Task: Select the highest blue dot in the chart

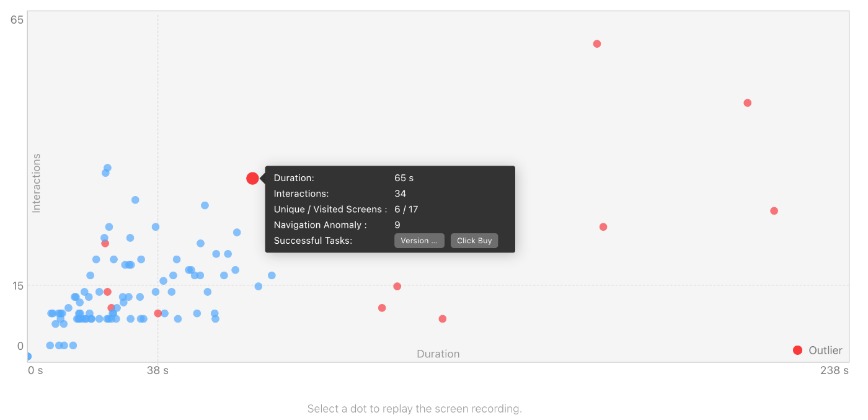Action: 107,168
